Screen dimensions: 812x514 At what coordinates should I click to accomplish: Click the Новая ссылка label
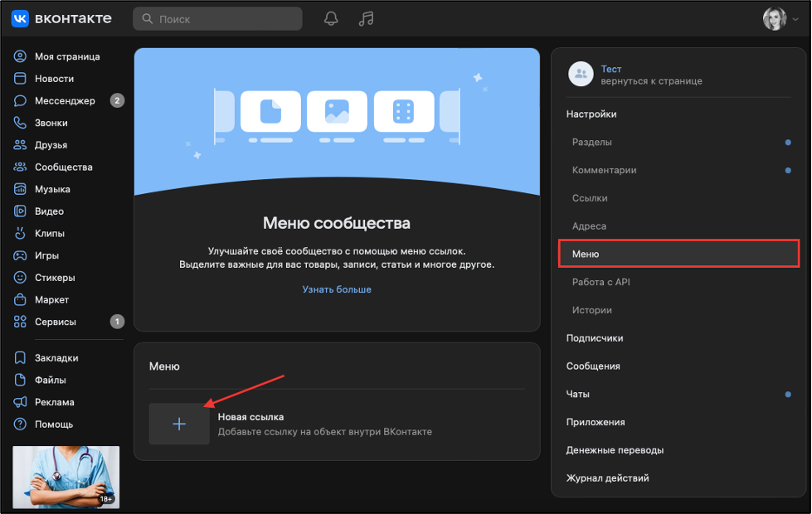click(x=250, y=417)
